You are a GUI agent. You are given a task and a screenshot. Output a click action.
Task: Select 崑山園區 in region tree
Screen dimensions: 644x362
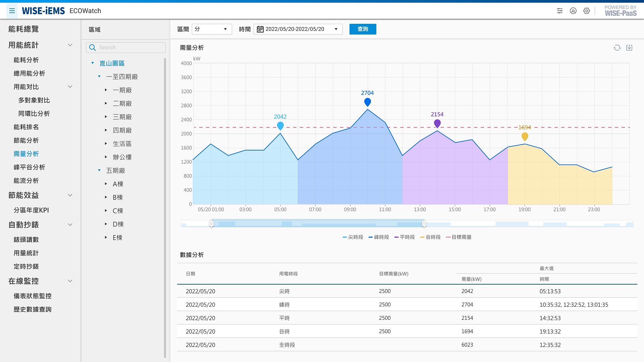(x=112, y=63)
